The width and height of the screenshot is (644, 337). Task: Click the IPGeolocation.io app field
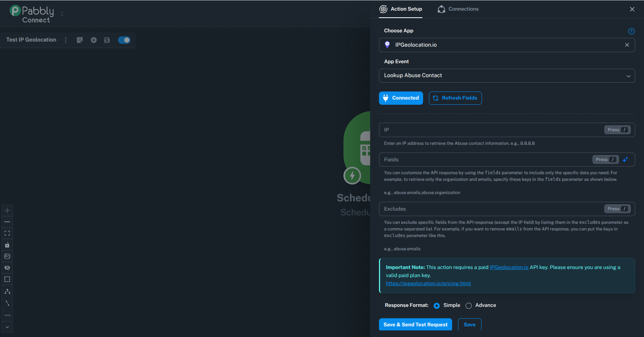tap(507, 45)
